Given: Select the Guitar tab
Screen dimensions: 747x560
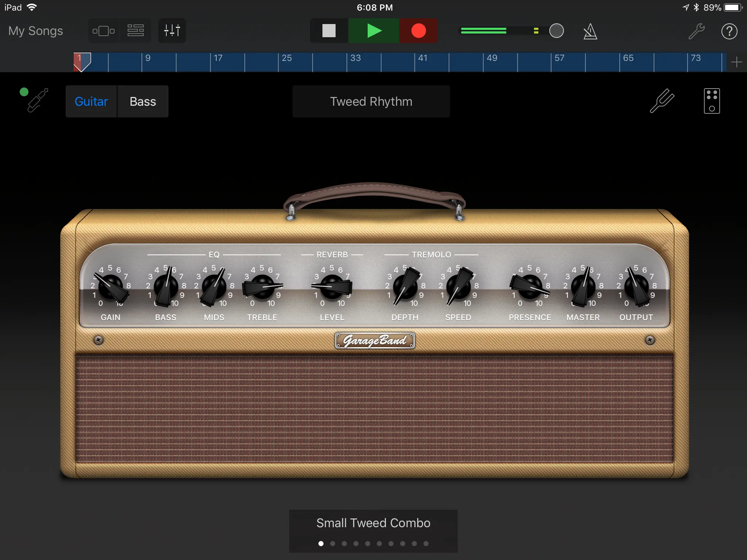Looking at the screenshot, I should pyautogui.click(x=91, y=101).
